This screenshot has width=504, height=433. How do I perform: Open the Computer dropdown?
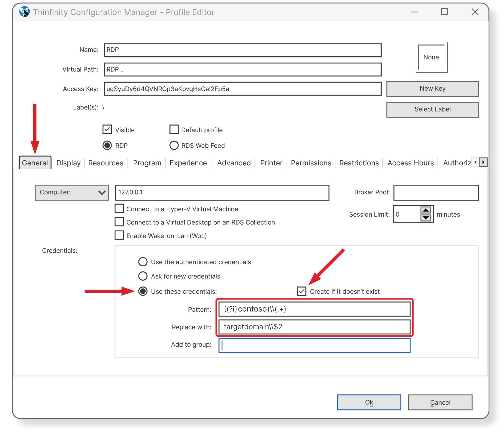[x=72, y=192]
